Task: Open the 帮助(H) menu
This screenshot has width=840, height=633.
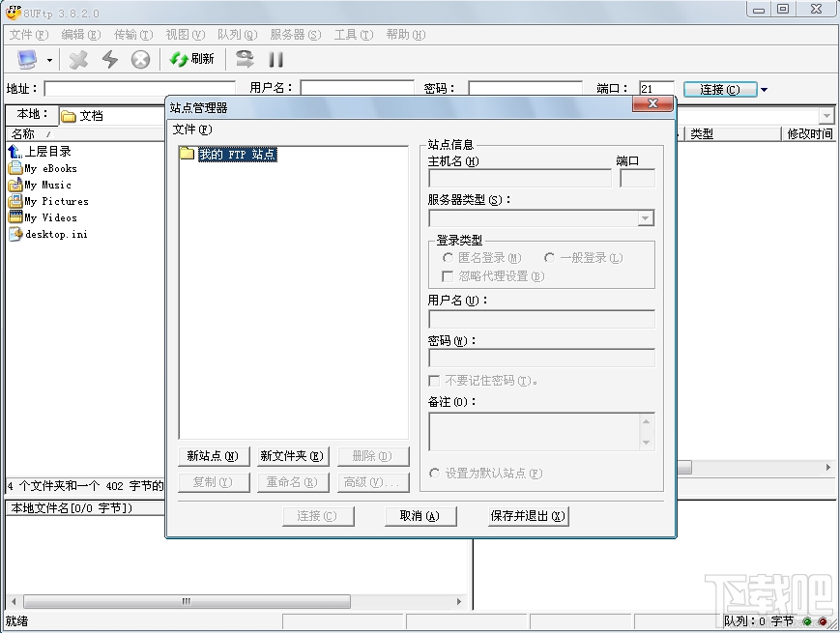Action: tap(406, 34)
